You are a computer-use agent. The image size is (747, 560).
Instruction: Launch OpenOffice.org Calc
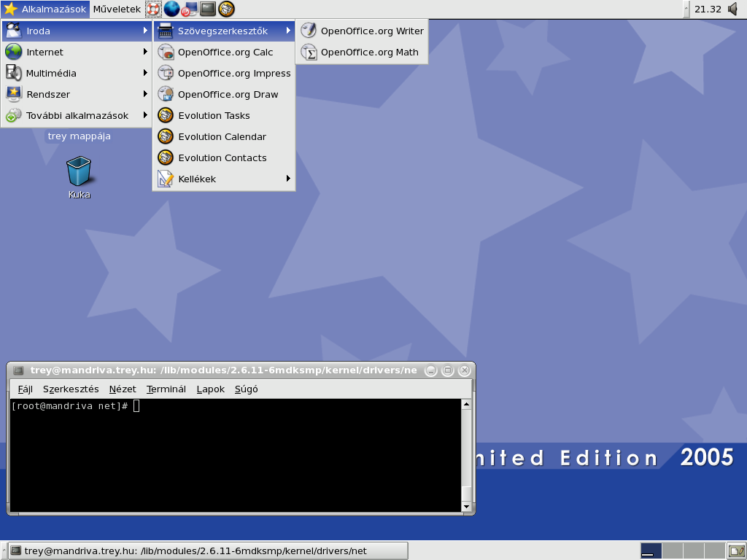coord(224,52)
